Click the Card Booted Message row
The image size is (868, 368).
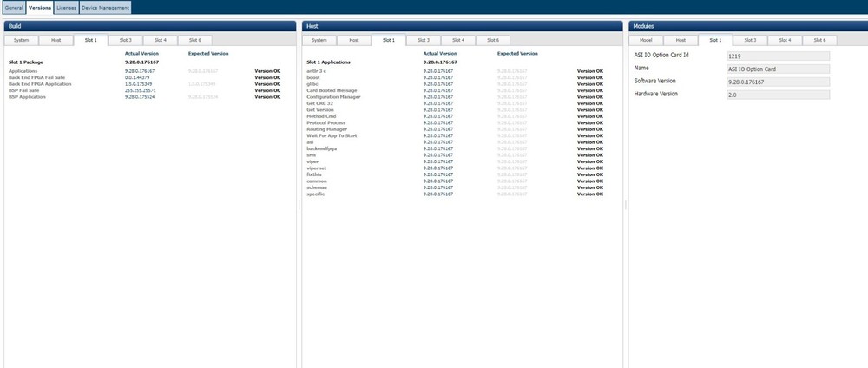(455, 90)
